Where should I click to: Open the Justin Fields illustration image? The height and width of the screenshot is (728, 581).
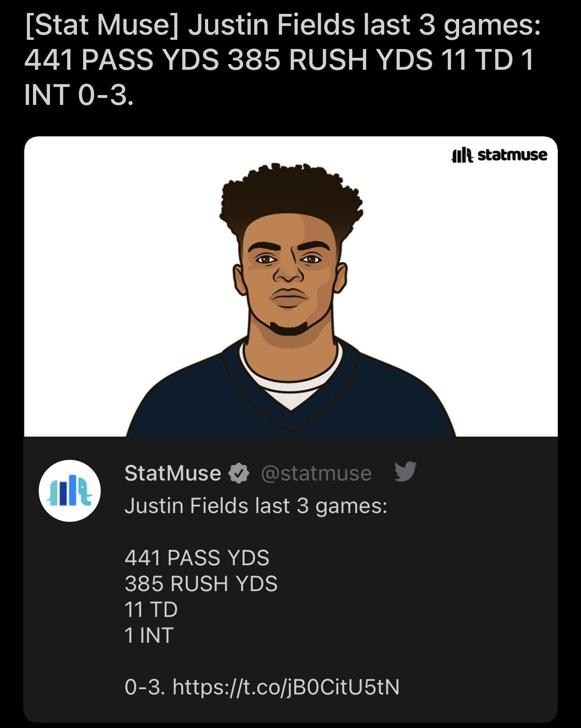click(291, 286)
